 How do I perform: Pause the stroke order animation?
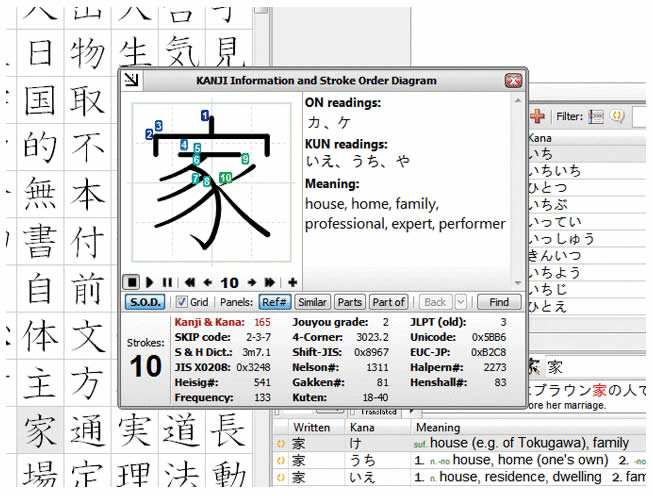(167, 282)
